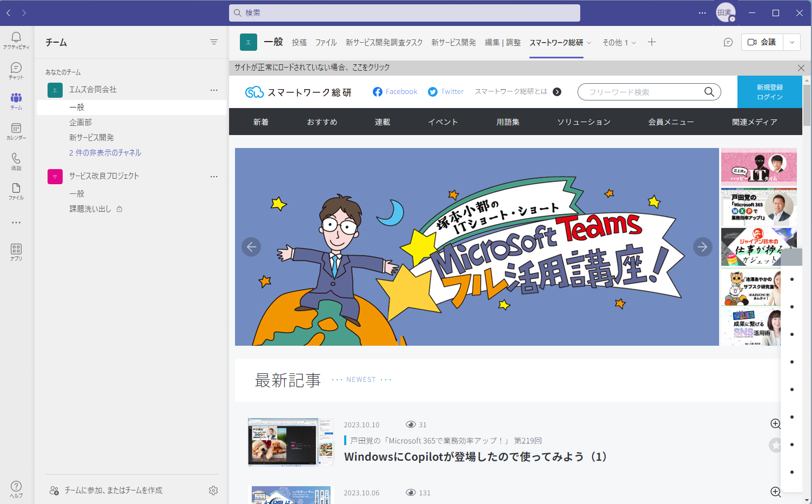This screenshot has width=812, height=504.
Task: Expand the meeting options dropdown
Action: tap(792, 42)
